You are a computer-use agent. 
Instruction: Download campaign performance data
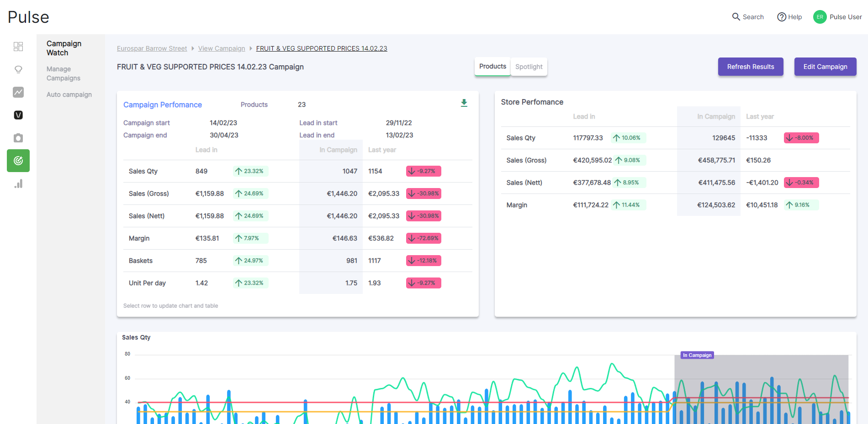(464, 103)
